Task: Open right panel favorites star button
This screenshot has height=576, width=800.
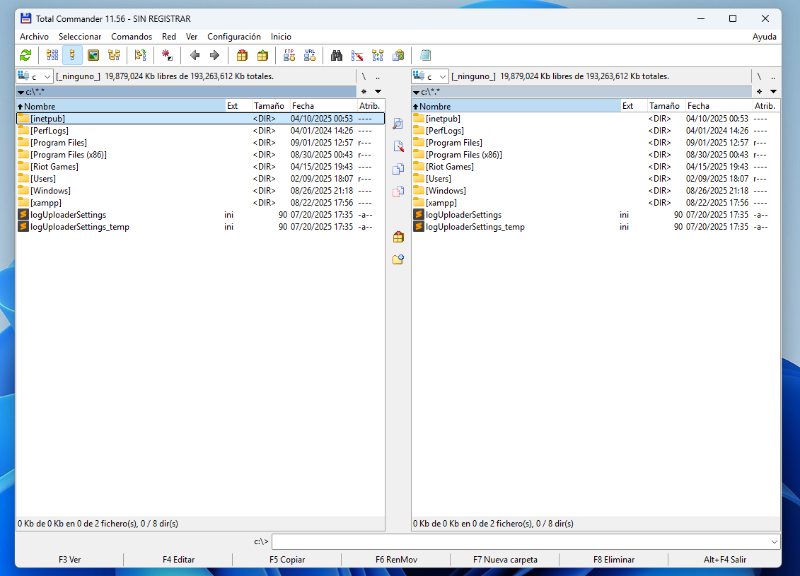Action: [759, 92]
